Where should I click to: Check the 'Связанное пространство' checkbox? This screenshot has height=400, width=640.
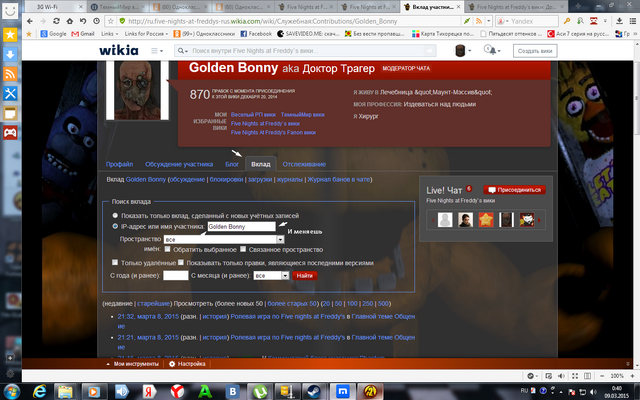(243, 249)
